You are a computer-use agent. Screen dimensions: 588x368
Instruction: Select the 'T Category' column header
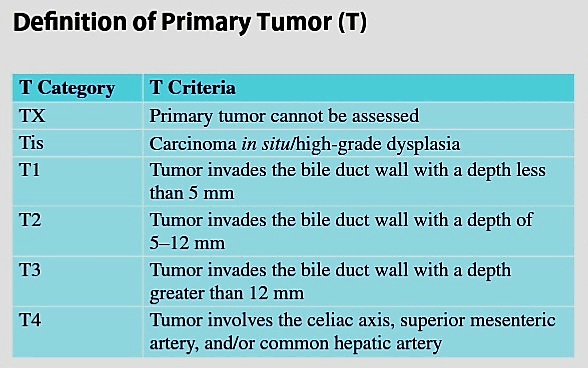(x=78, y=88)
